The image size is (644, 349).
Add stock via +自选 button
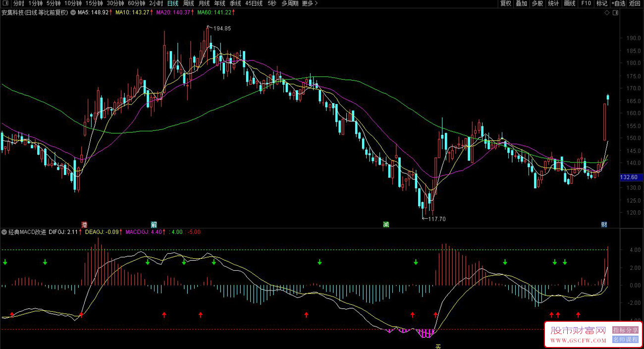click(618, 3)
